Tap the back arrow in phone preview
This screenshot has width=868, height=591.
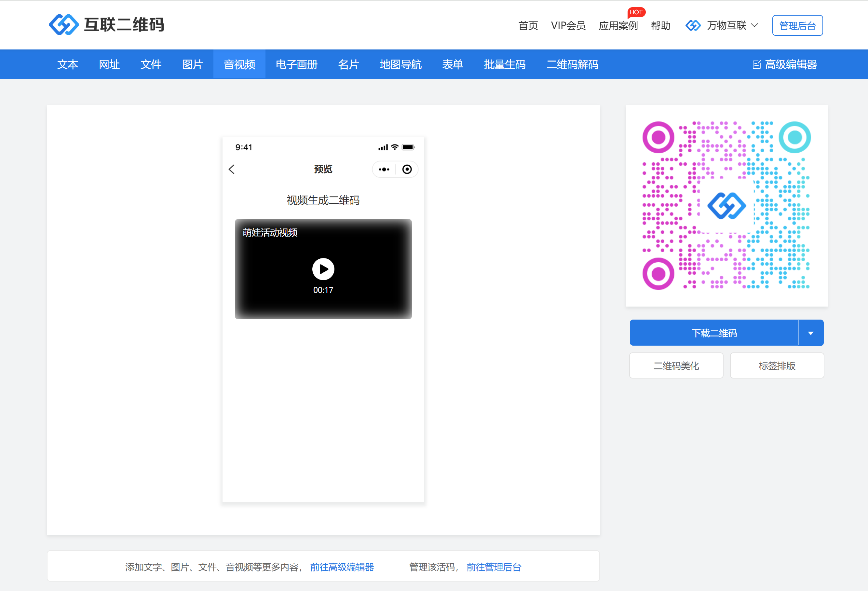point(232,169)
